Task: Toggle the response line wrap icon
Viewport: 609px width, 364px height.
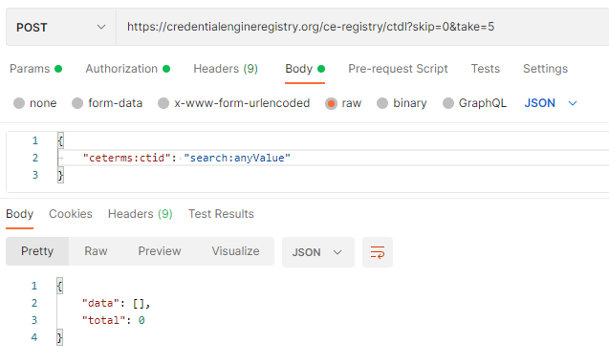Action: coord(378,252)
